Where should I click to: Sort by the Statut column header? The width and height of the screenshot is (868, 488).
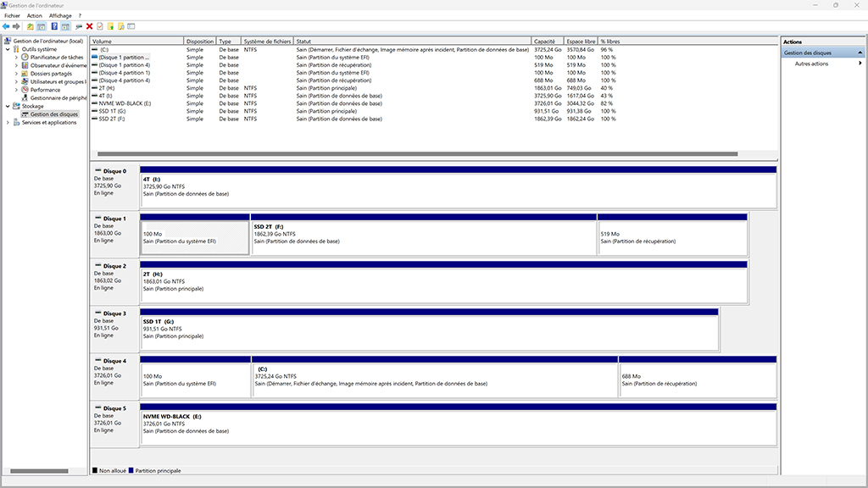[x=413, y=42]
